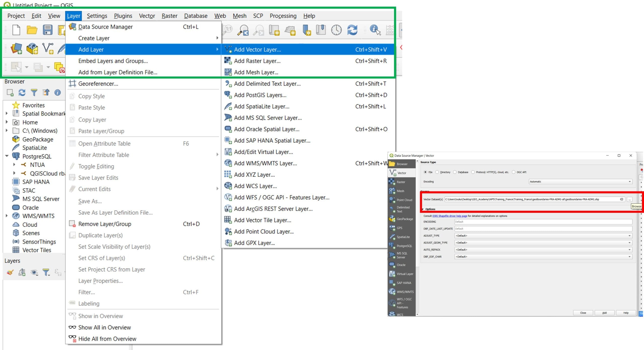Click Close button in Data Source Manager
Image resolution: width=644 pixels, height=350 pixels.
pyautogui.click(x=583, y=313)
